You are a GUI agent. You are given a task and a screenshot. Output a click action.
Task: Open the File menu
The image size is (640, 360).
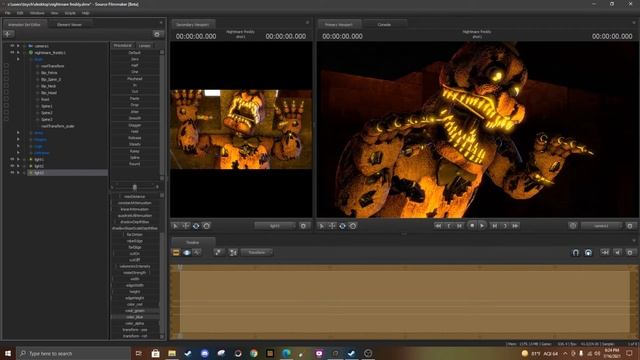pos(8,13)
